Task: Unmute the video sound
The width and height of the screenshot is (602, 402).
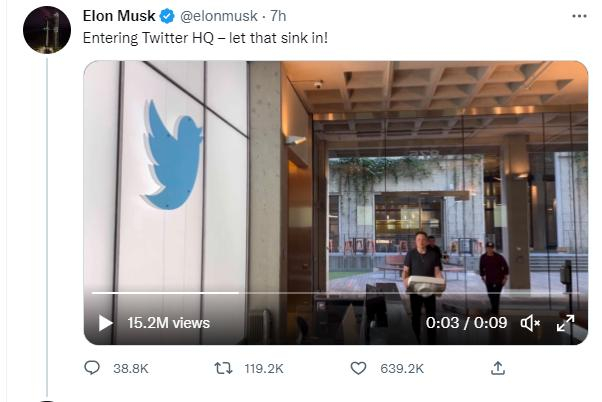Action: coord(531,322)
